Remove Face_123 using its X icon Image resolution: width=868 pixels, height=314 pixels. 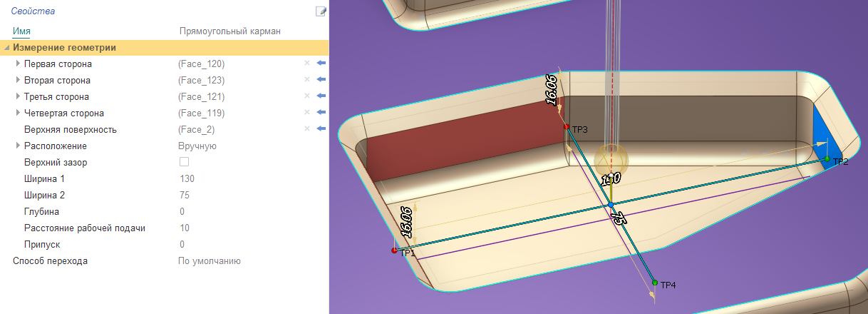coord(307,80)
